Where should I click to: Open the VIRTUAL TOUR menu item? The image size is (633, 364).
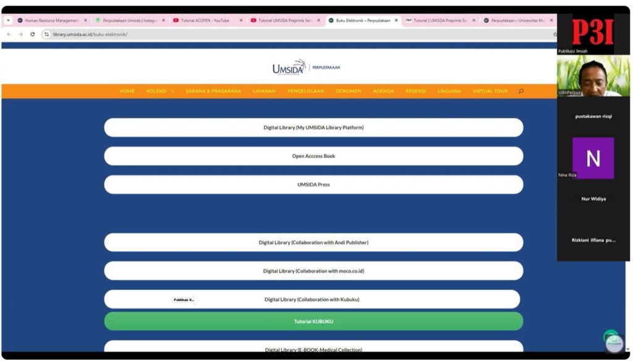coord(490,91)
